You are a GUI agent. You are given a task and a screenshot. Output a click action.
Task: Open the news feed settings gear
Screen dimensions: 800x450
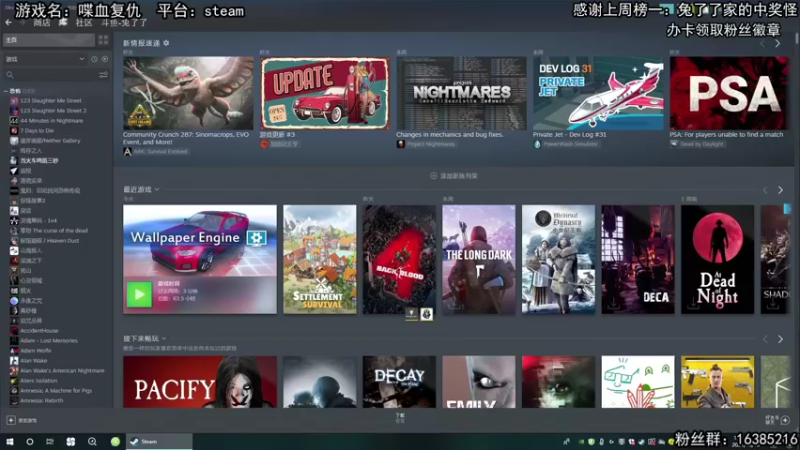(x=166, y=43)
